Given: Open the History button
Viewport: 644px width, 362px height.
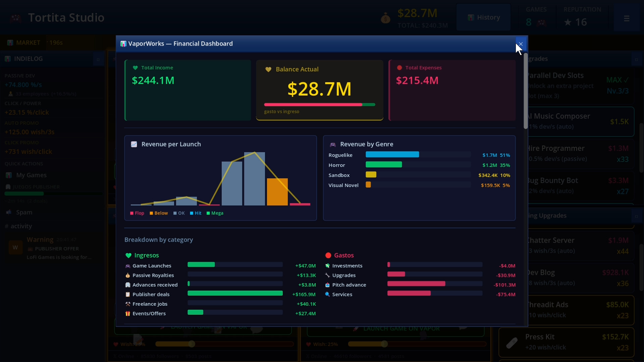Looking at the screenshot, I should [x=483, y=17].
